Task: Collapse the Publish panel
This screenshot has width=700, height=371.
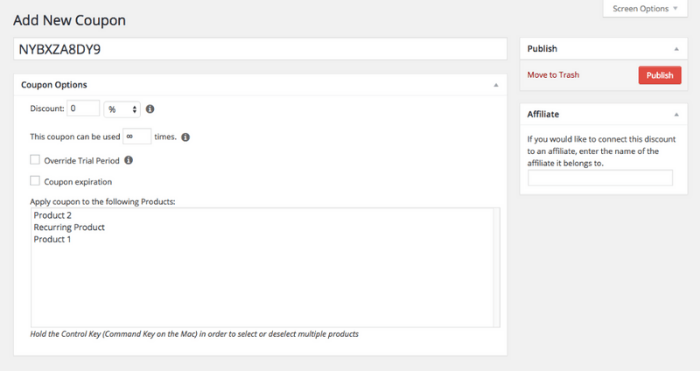Action: (676, 49)
